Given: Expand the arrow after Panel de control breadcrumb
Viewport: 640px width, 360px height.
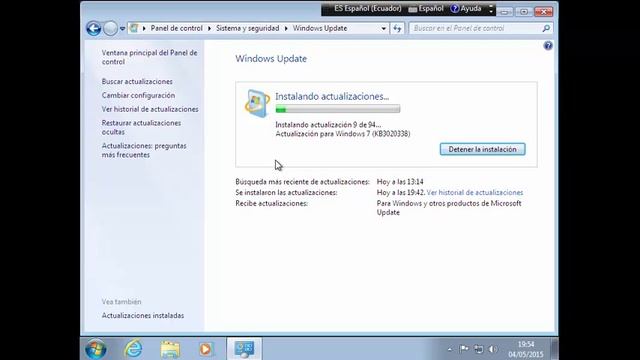Looking at the screenshot, I should click(x=209, y=29).
